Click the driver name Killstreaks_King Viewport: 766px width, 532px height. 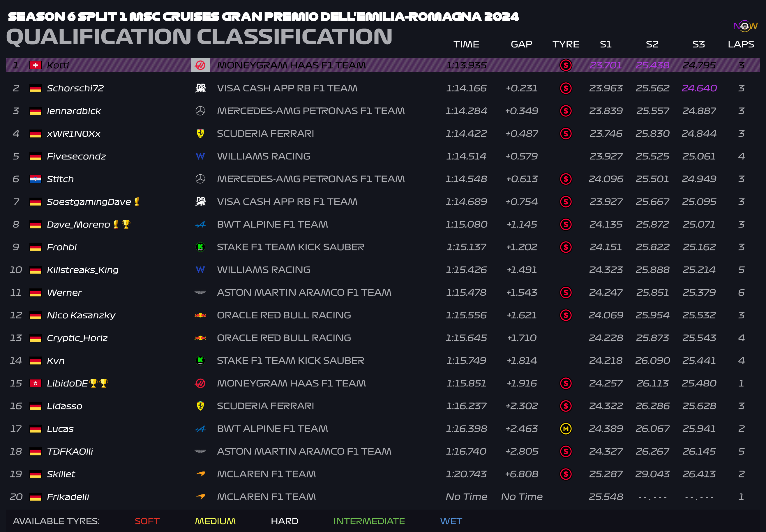(82, 270)
